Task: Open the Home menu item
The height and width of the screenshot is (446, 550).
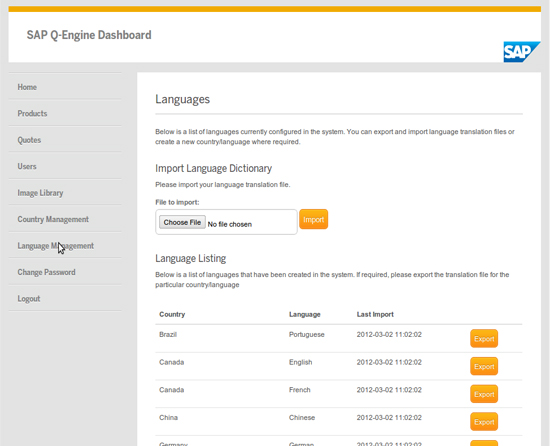Action: tap(27, 87)
